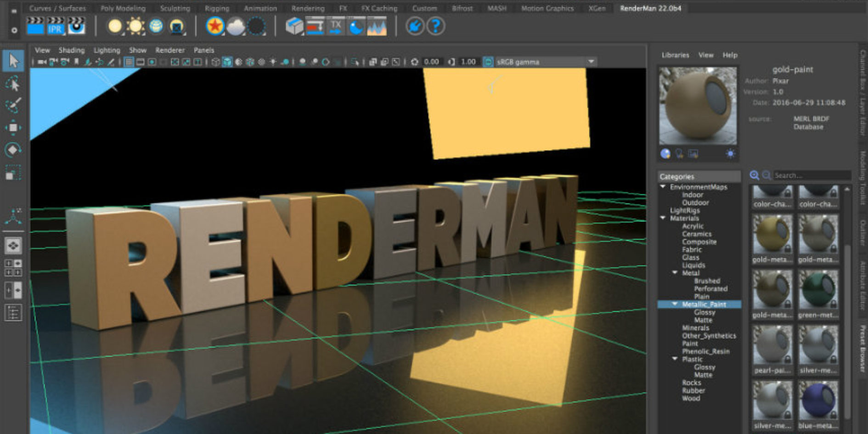Click the zoom-in magnifier above the swatches
This screenshot has width=868, height=434.
(754, 175)
